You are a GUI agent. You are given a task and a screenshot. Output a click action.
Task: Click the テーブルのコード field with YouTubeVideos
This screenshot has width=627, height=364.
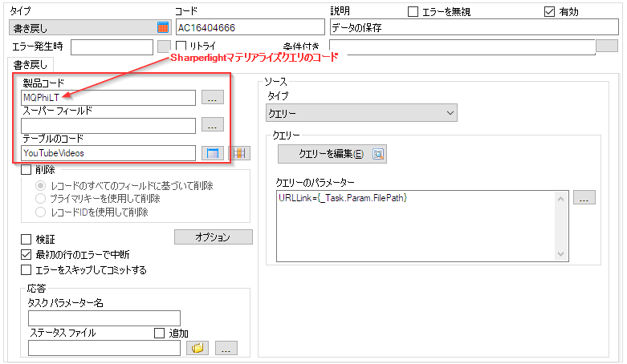coord(108,153)
